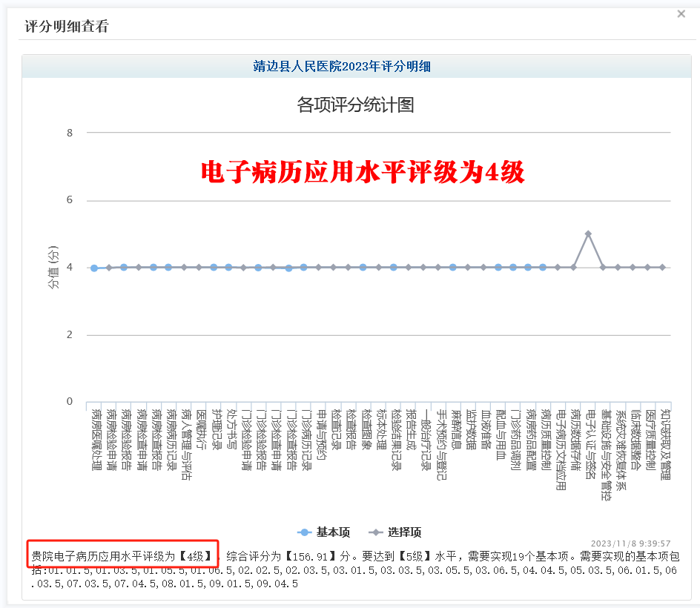Screen dimensions: 700x608
Task: Click the 各项评分统计图 chart title
Action: (355, 105)
